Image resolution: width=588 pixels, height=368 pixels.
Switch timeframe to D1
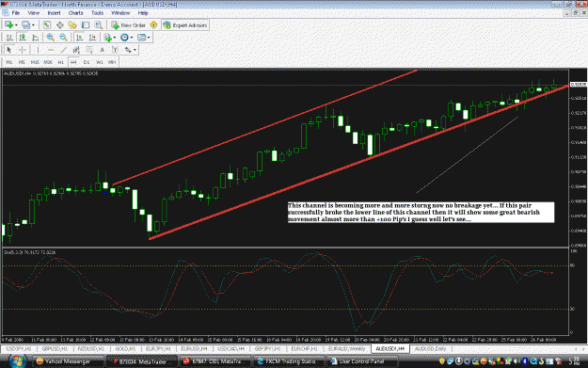coord(87,62)
